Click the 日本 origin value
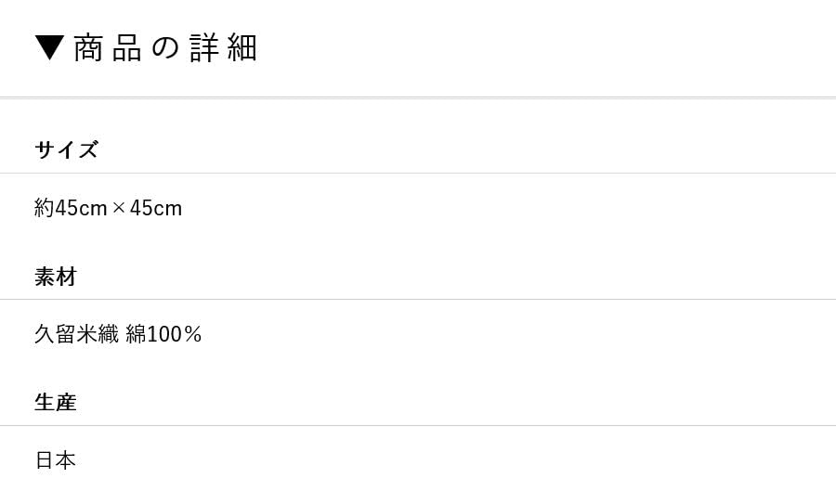 [55, 460]
